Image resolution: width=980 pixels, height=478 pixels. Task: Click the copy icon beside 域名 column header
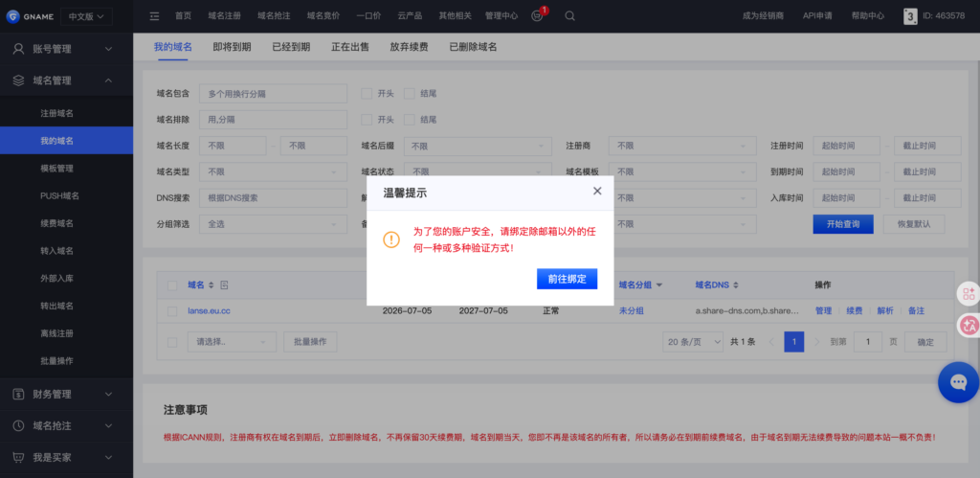[224, 285]
